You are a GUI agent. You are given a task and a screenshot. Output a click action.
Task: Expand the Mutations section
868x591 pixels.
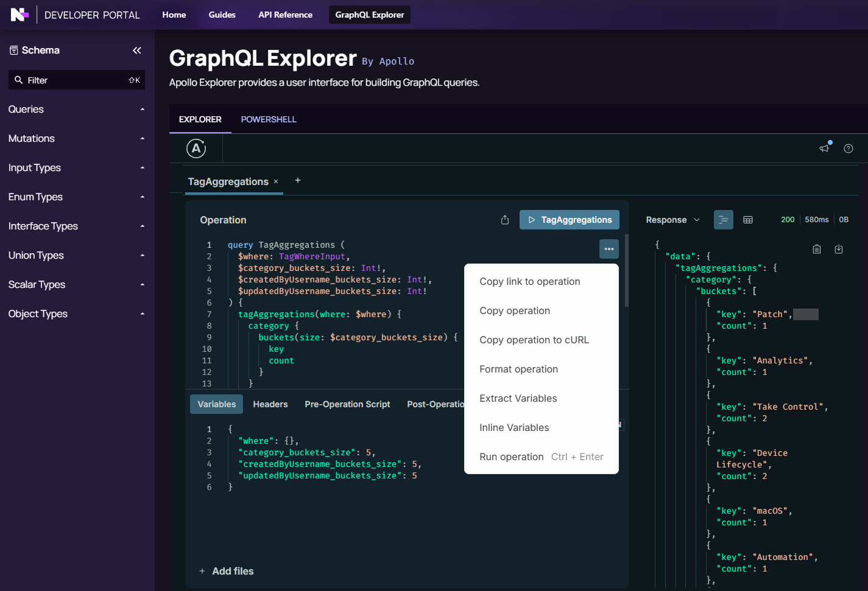(x=77, y=139)
